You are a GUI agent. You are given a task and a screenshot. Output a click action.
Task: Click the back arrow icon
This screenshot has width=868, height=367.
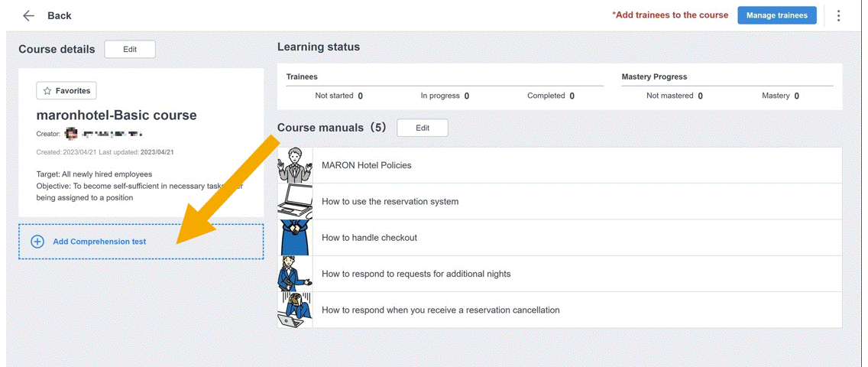(28, 16)
